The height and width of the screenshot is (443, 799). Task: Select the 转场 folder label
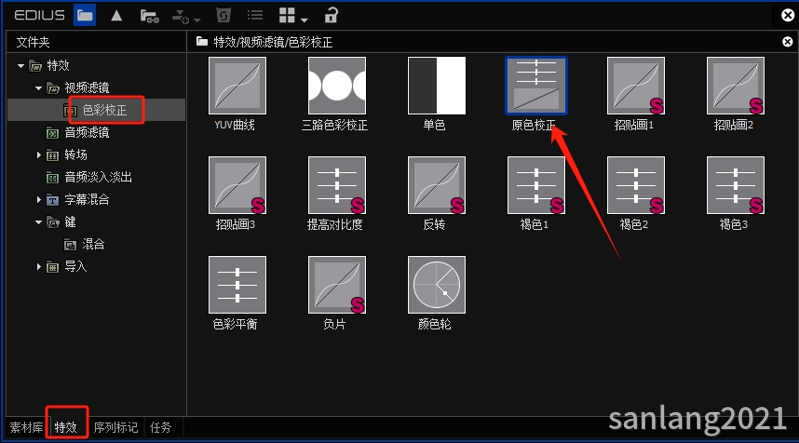75,154
